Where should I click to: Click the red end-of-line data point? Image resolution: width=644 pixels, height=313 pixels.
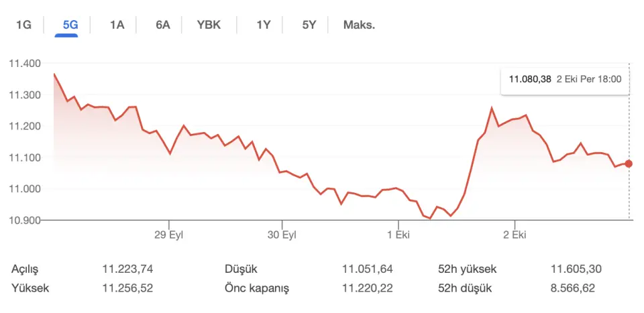pyautogui.click(x=629, y=164)
